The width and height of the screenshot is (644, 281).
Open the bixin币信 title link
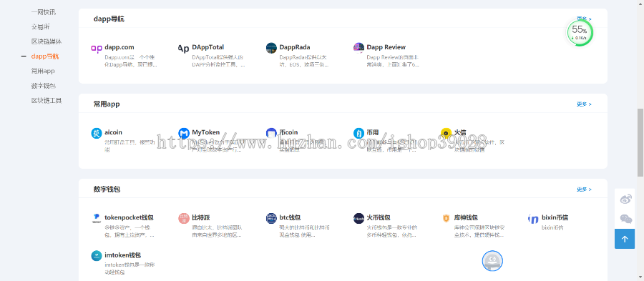click(x=555, y=217)
